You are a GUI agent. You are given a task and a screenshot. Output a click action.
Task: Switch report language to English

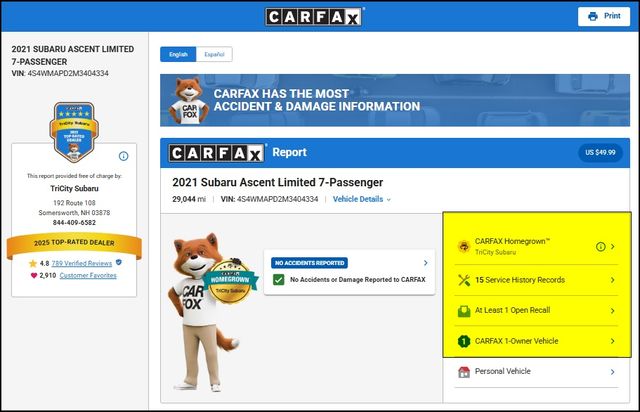178,54
